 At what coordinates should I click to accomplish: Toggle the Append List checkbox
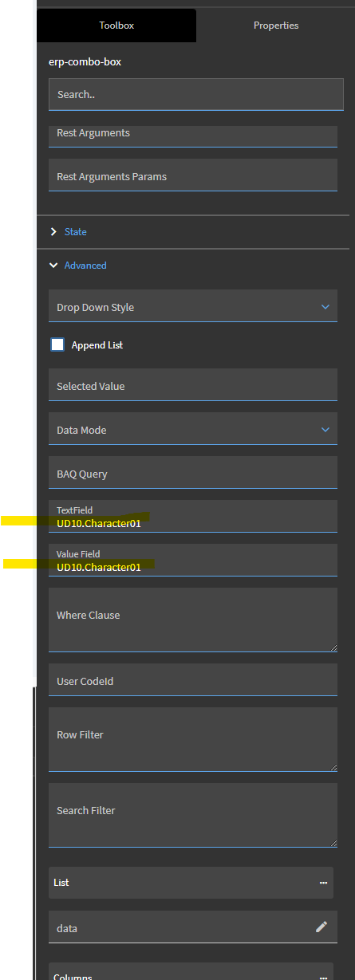pyautogui.click(x=57, y=345)
